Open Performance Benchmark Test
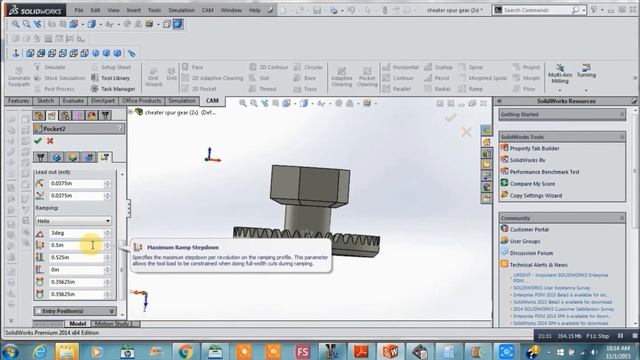 pos(540,172)
